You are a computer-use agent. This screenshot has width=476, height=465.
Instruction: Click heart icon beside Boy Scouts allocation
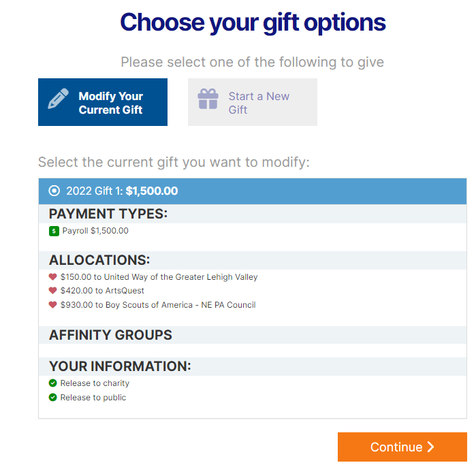(x=53, y=305)
